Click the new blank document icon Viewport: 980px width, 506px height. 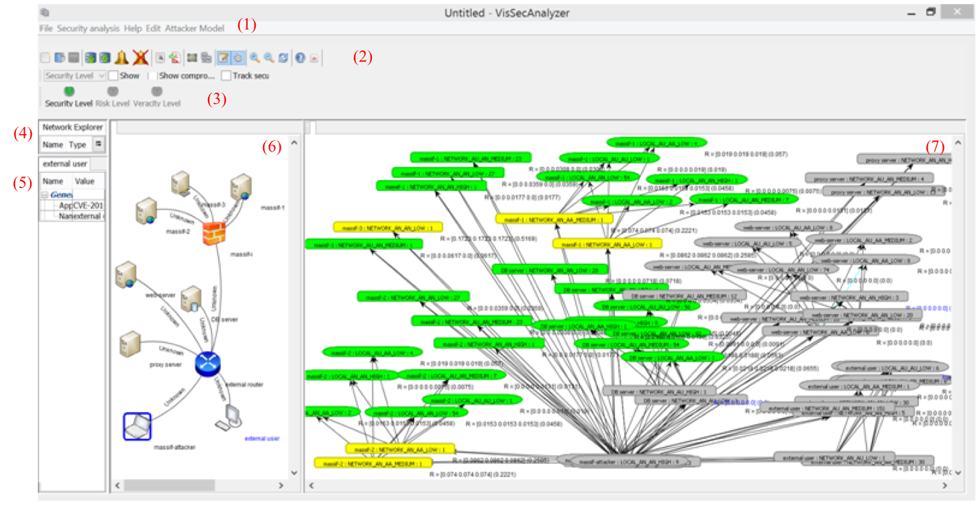coord(45,58)
